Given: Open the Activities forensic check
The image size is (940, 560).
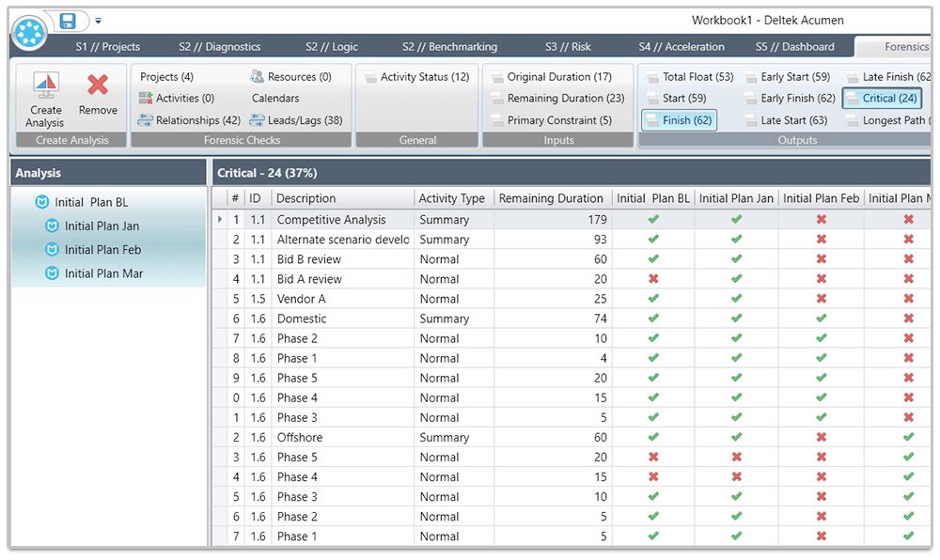Looking at the screenshot, I should coord(167,99).
